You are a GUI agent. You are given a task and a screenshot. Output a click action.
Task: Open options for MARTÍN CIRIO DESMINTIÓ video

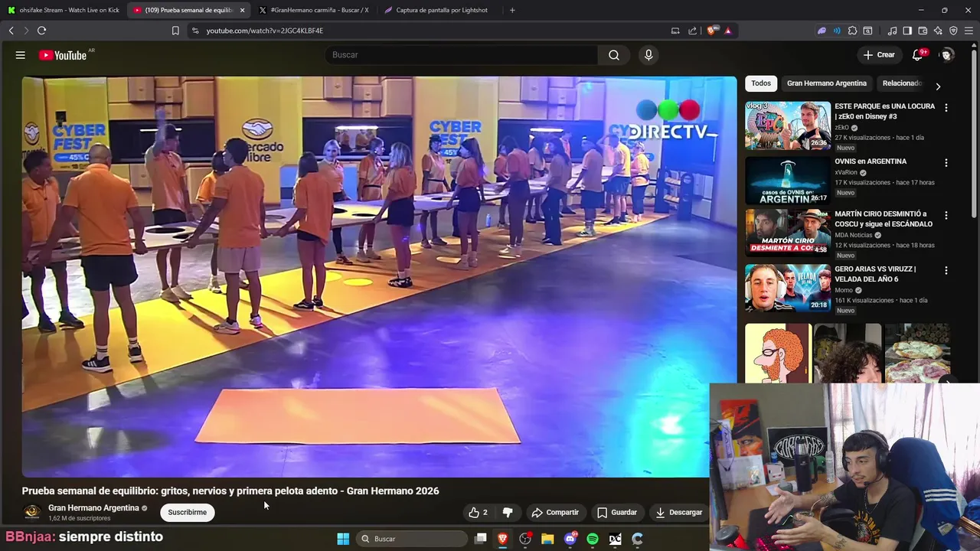946,216
